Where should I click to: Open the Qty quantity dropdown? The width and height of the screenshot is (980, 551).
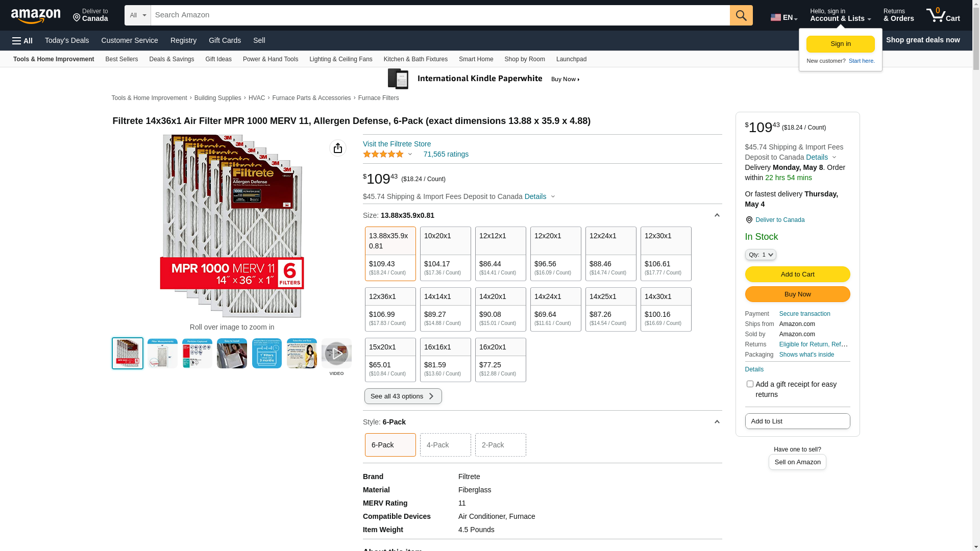[760, 255]
